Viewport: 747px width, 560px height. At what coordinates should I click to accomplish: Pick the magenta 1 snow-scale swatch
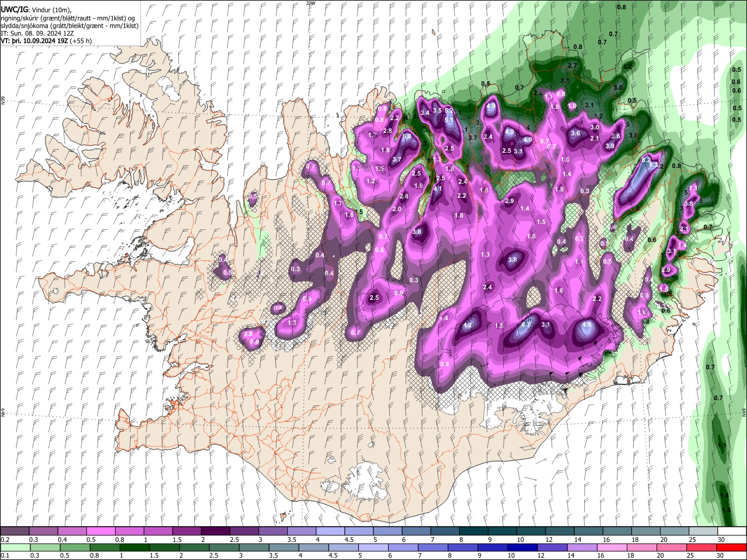click(x=158, y=531)
